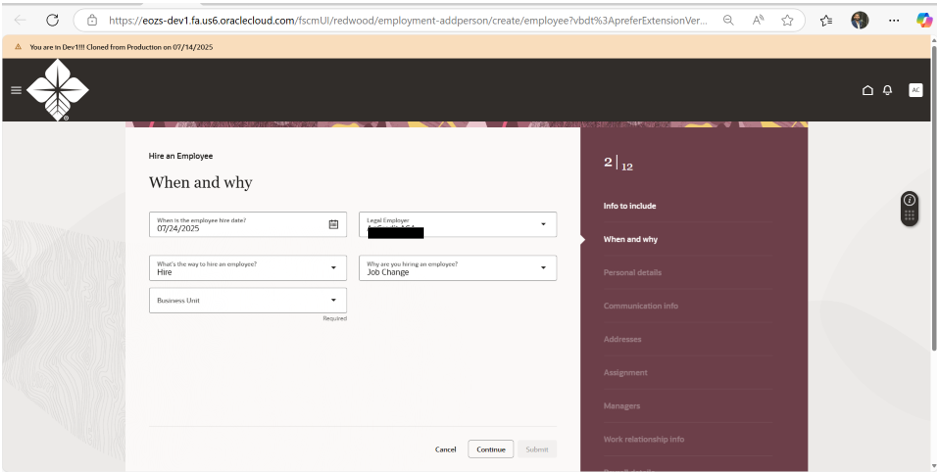The image size is (937, 472).
Task: Click the Continue button
Action: tap(491, 449)
